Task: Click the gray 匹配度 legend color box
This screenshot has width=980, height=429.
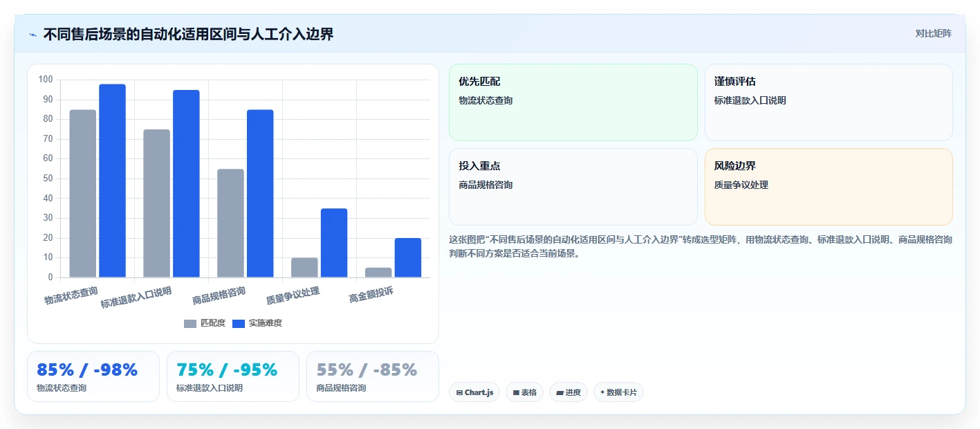Action: tap(190, 323)
